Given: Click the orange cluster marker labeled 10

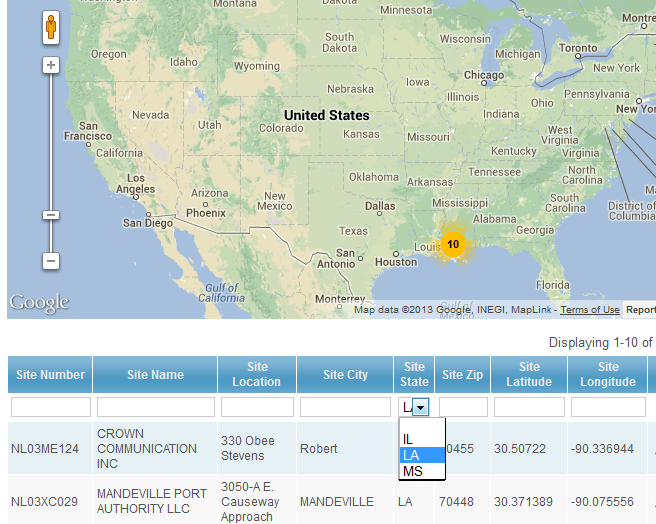Looking at the screenshot, I should pyautogui.click(x=453, y=244).
